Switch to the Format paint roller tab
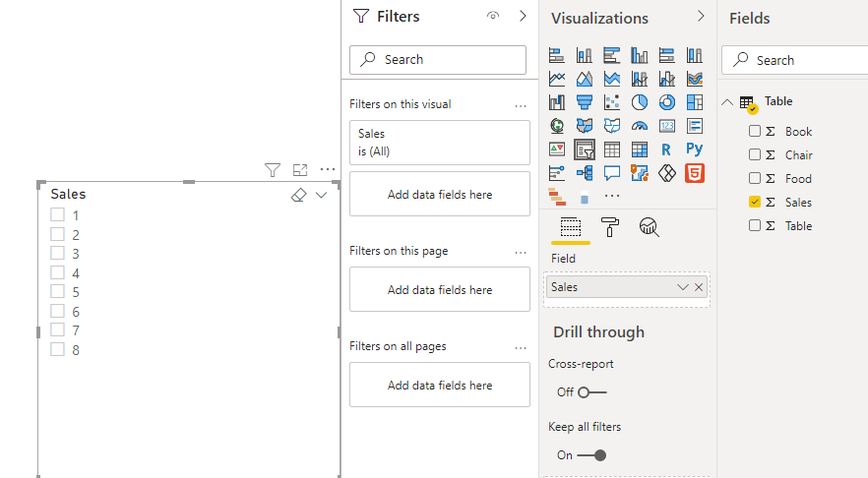This screenshot has height=478, width=868. coord(609,227)
